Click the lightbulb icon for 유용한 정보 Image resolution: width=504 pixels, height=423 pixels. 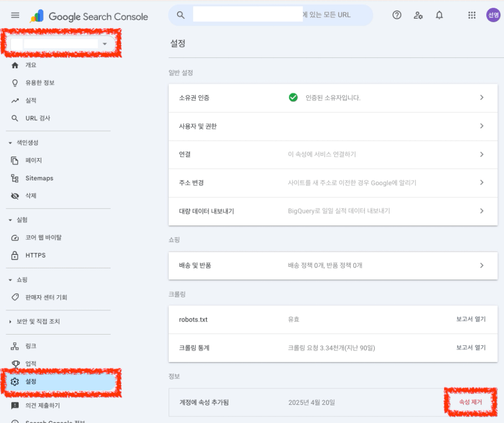point(15,83)
